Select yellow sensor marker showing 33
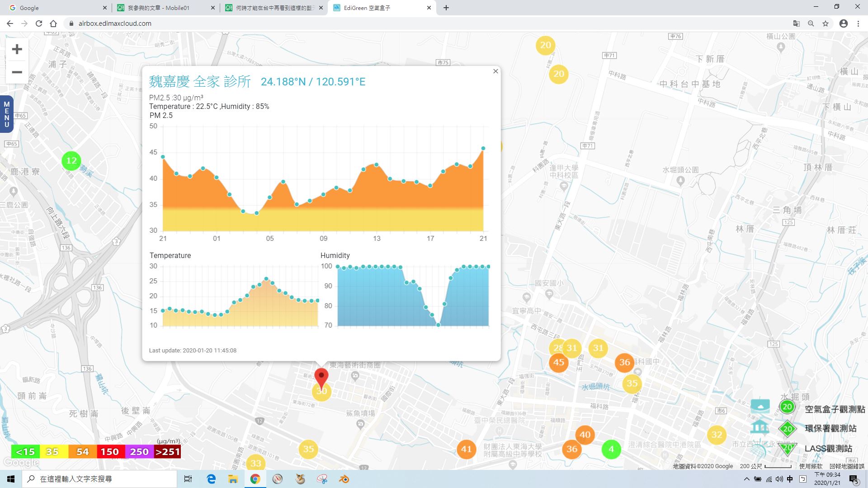This screenshot has height=488, width=868. coord(256,463)
